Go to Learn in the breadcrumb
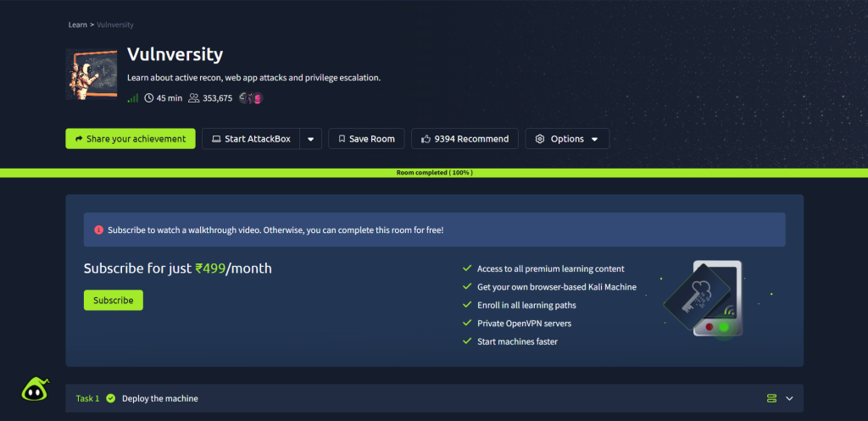 pos(77,25)
